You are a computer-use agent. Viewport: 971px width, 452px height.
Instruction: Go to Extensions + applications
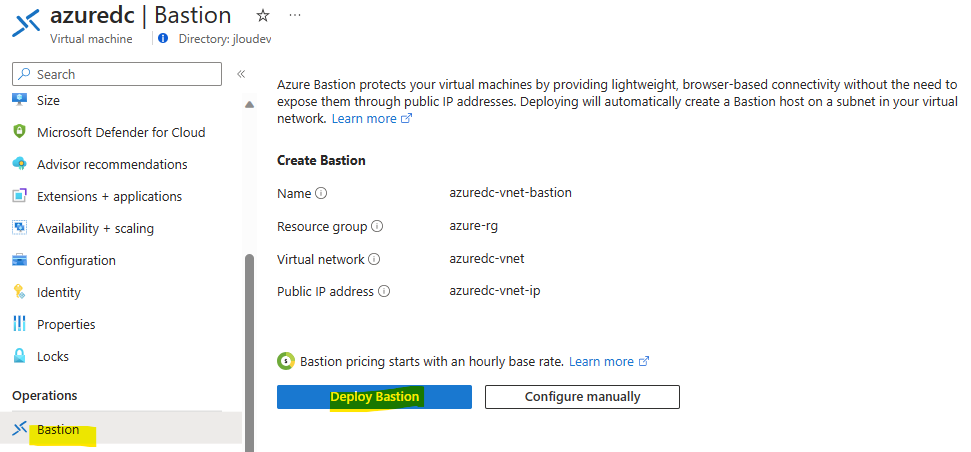(110, 197)
